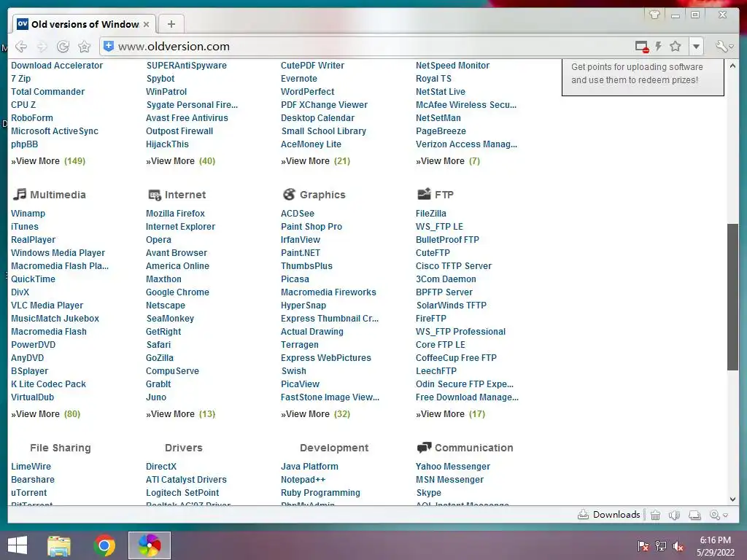Expand View More (13) under Internet
The height and width of the screenshot is (560, 747).
(181, 414)
